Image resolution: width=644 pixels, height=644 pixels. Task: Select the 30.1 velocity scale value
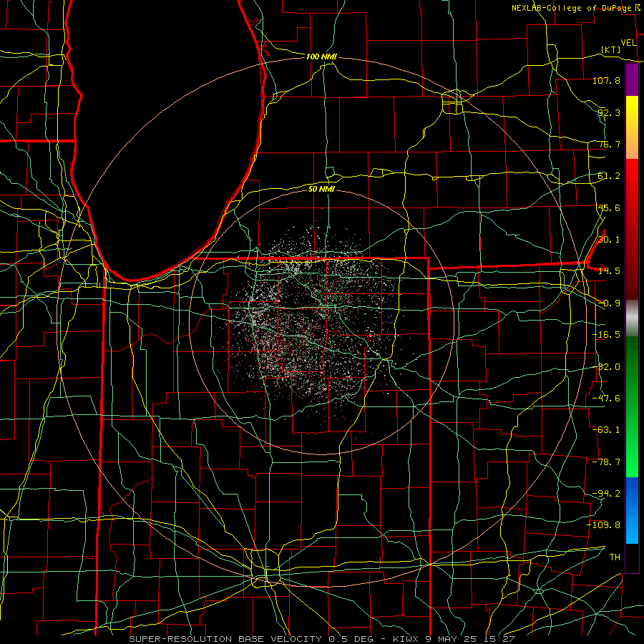[609, 240]
